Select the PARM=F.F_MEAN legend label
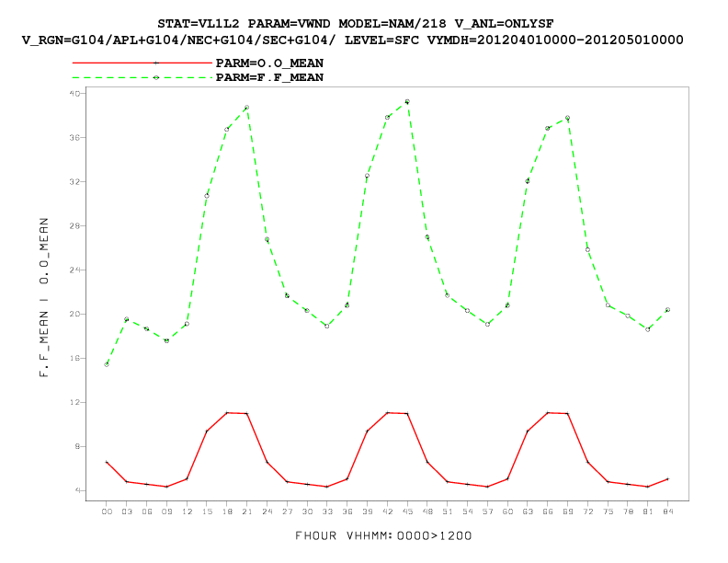The height and width of the screenshot is (563, 728). pyautogui.click(x=269, y=77)
